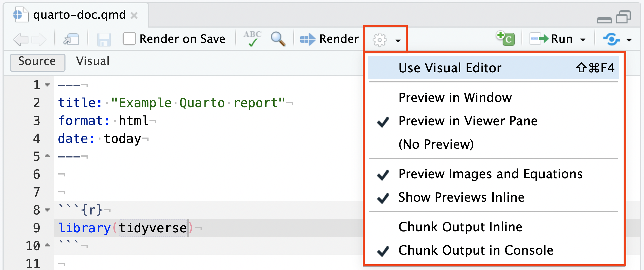Close the quarto-doc.qmd tab
Screen dimensions: 644x270
click(134, 16)
